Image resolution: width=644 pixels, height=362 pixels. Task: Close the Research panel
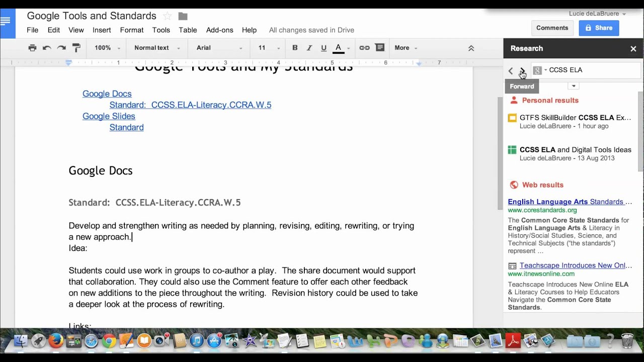[633, 49]
